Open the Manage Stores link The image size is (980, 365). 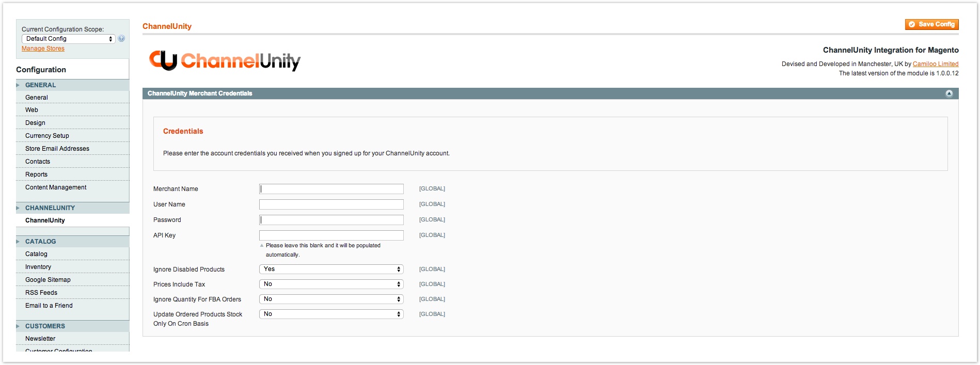click(x=43, y=49)
